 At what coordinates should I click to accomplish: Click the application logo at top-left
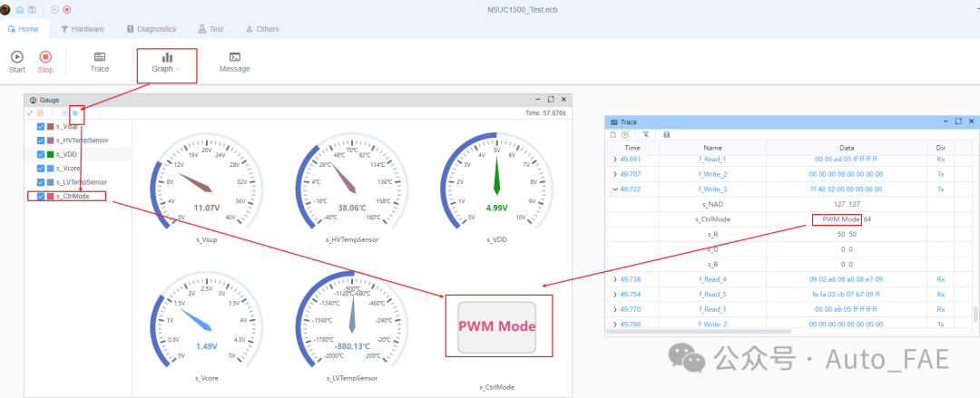(x=5, y=9)
